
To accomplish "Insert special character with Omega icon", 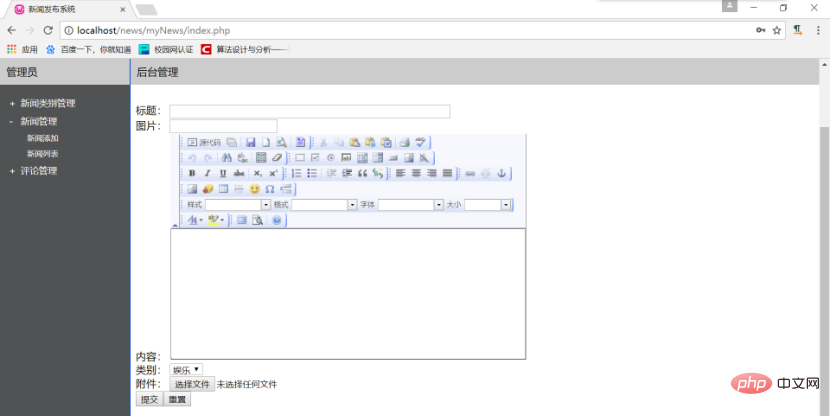I will [270, 189].
